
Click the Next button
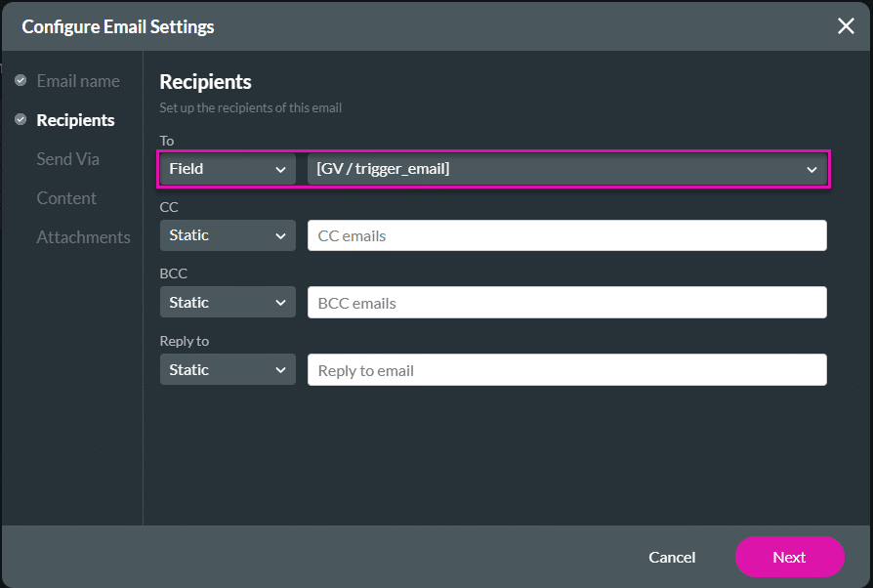789,557
